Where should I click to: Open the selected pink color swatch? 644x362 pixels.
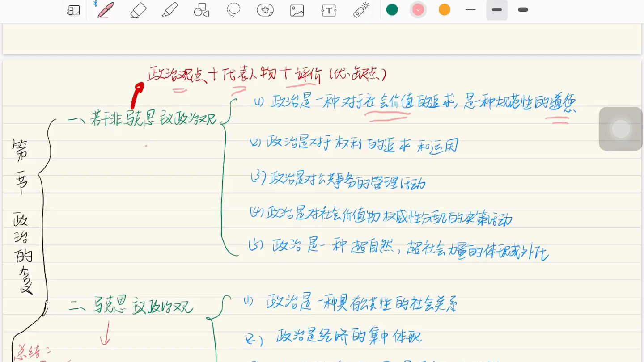point(418,10)
